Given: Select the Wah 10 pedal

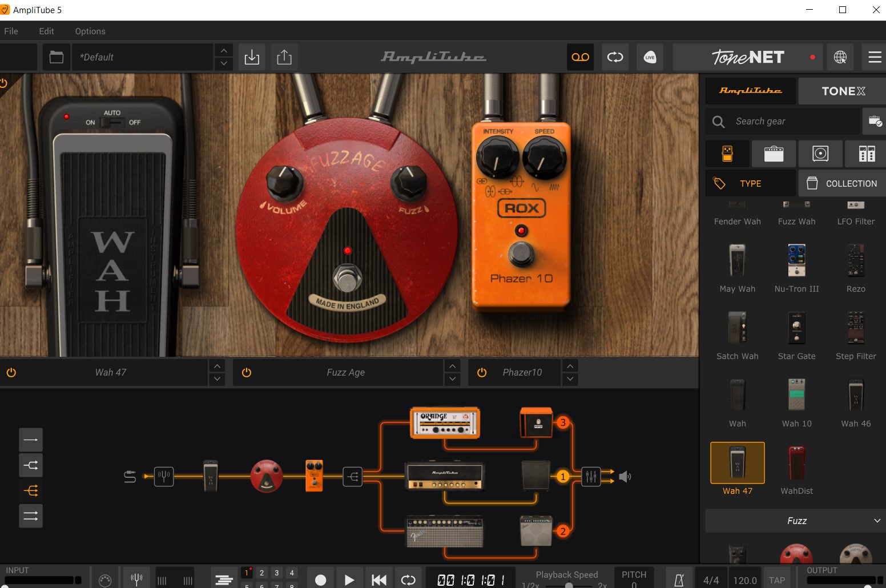Looking at the screenshot, I should pyautogui.click(x=796, y=403).
